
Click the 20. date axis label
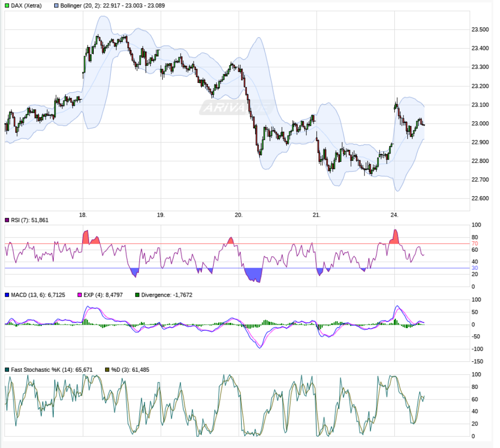coord(238,215)
